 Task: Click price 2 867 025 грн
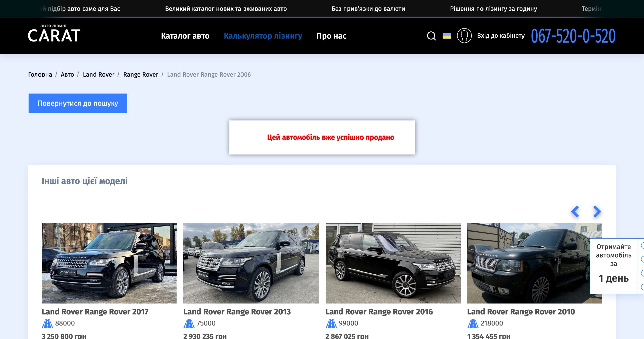click(x=347, y=336)
